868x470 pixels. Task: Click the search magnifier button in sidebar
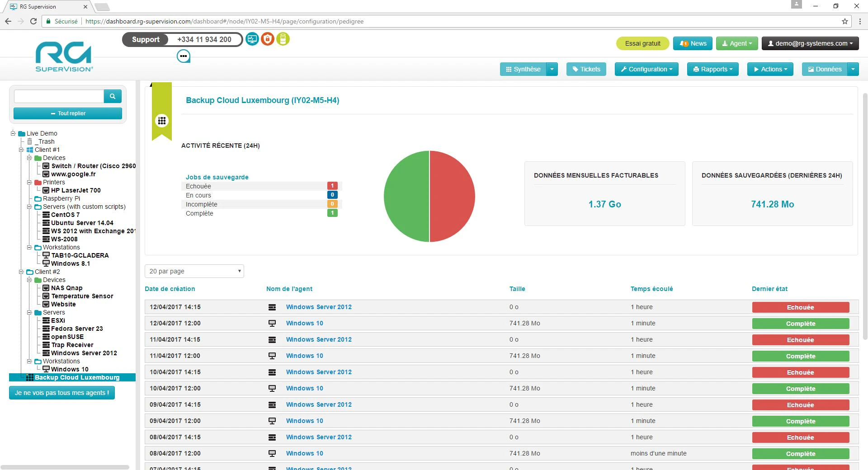(x=113, y=96)
